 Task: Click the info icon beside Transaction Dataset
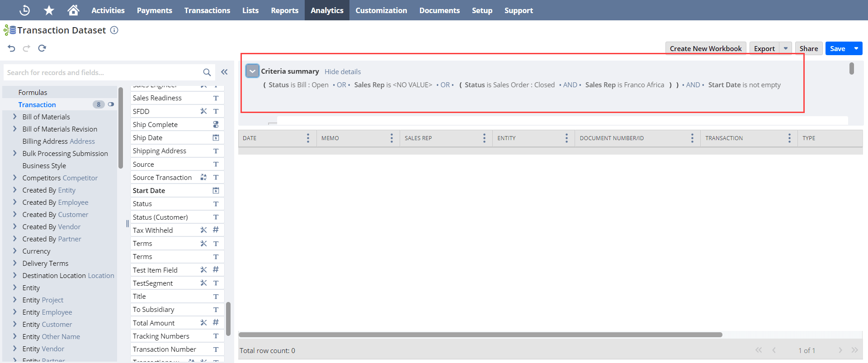click(x=114, y=30)
